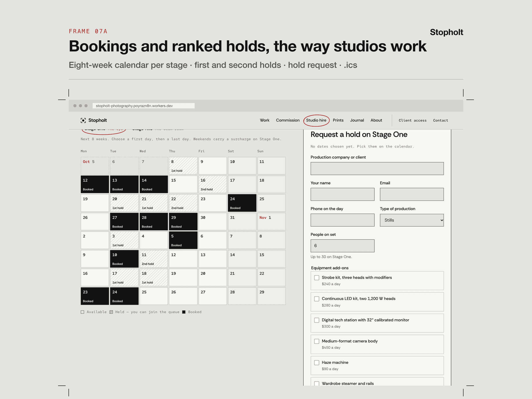Open Client access link
Viewport: 532px width, 399px height.
click(413, 121)
